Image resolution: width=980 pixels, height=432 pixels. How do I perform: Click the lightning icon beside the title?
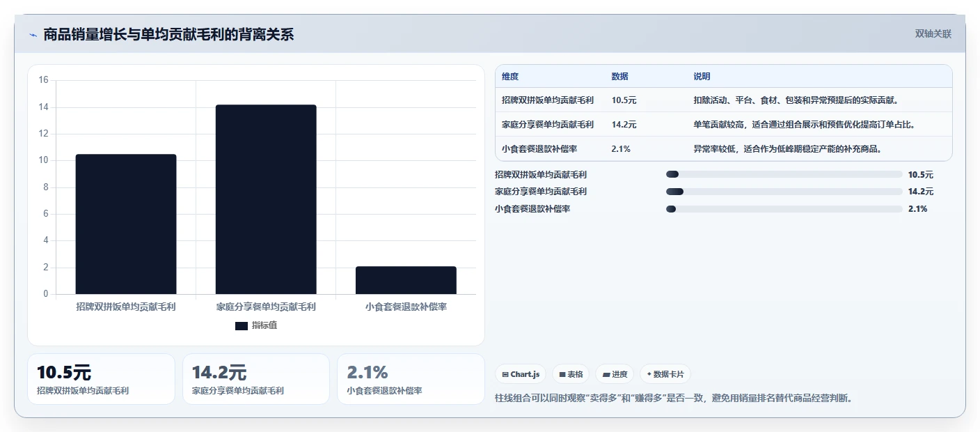click(33, 35)
